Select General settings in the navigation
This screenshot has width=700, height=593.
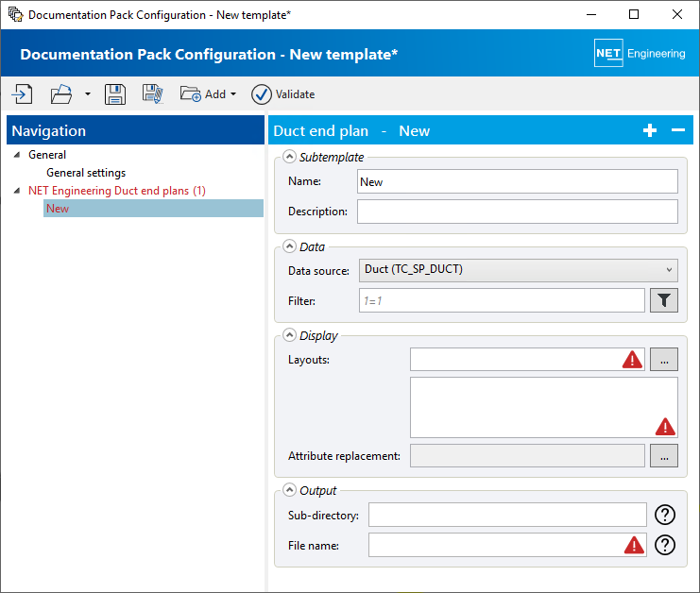click(x=86, y=173)
